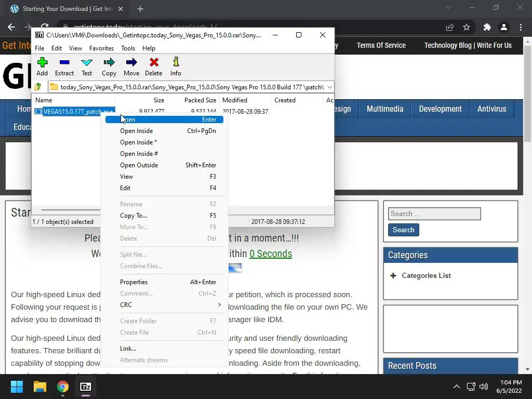532x399 pixels.
Task: Click the 0 Seconds link
Action: [x=271, y=254]
